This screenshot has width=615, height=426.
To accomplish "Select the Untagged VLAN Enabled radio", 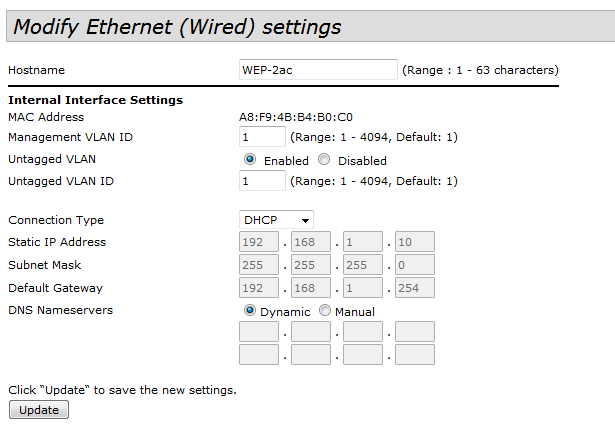I will click(x=250, y=160).
